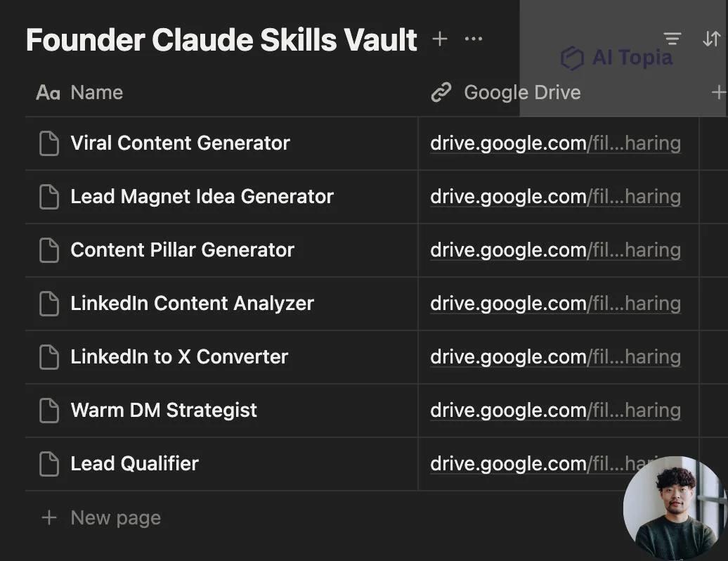
Task: Open the more options menu with three dots
Action: coord(473,39)
